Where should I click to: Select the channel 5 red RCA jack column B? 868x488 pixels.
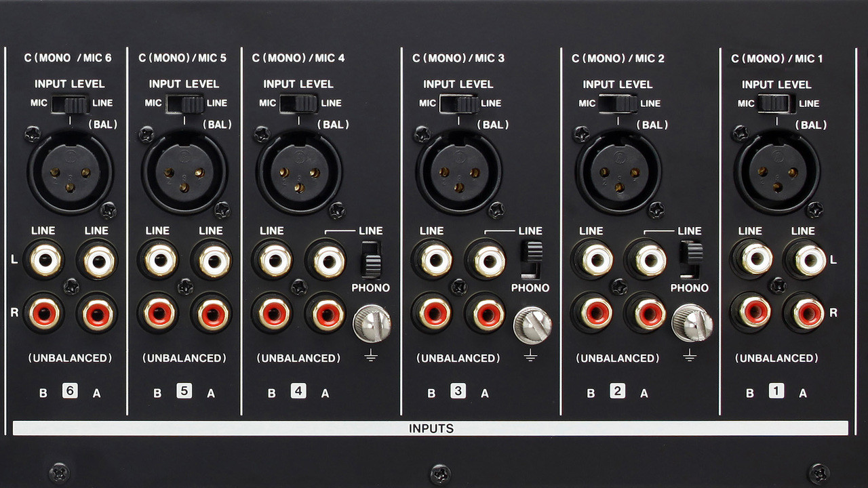[x=158, y=313]
